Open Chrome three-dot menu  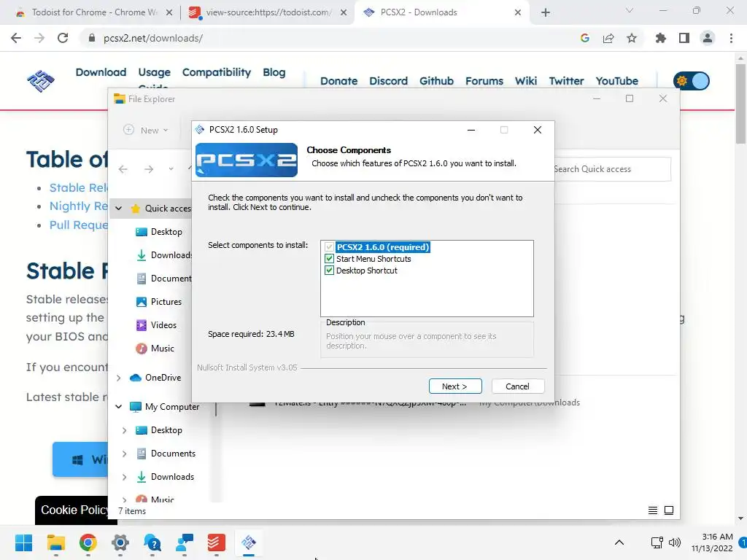coord(731,38)
